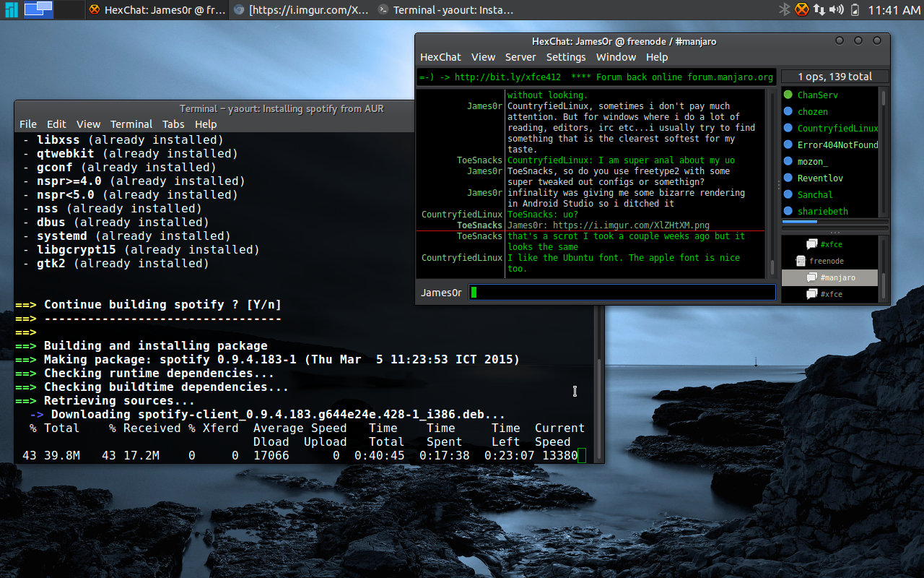
Task: Switch to the i.imgur.com browser window in taskbar
Action: click(x=302, y=9)
